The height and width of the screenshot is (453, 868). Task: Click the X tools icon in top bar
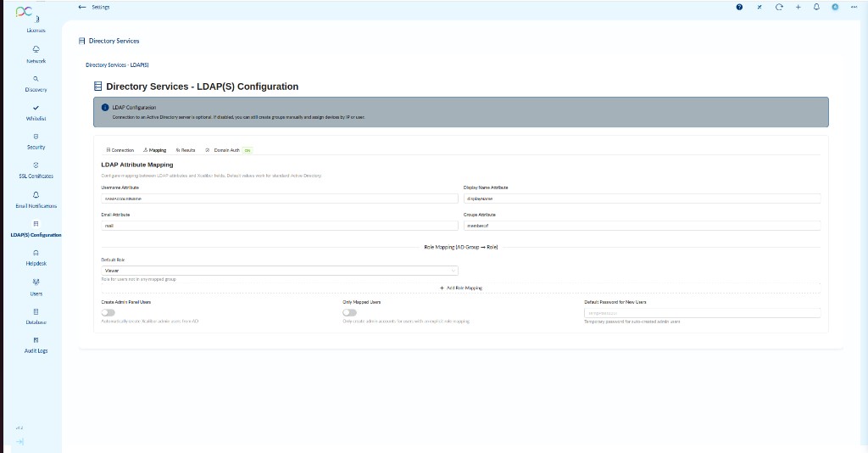[759, 7]
